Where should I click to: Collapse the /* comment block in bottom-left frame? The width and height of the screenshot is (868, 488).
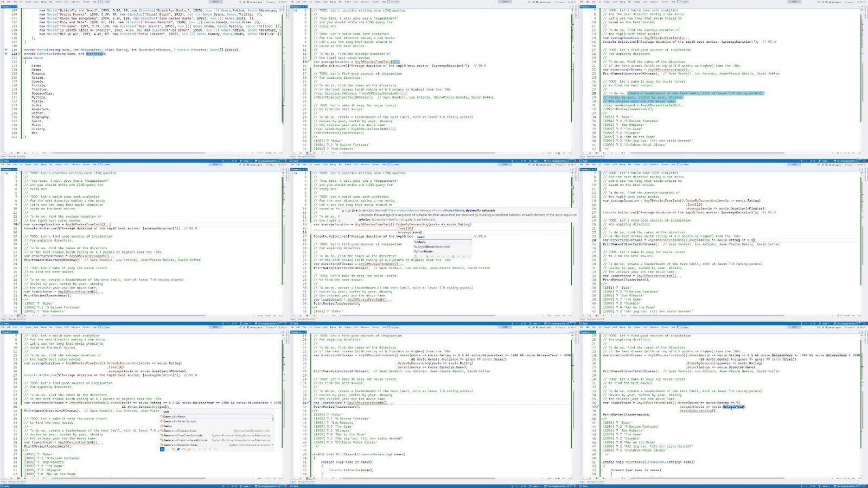(23, 450)
